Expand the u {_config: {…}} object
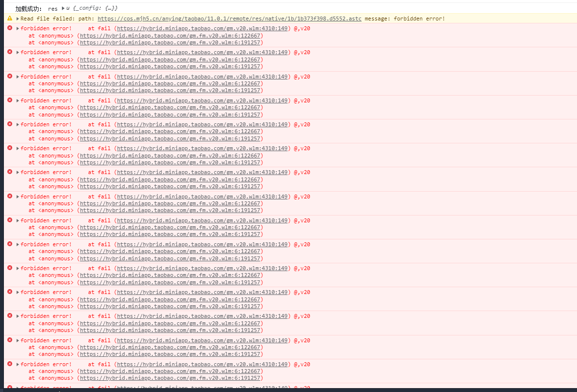The image size is (577, 392). [63, 8]
